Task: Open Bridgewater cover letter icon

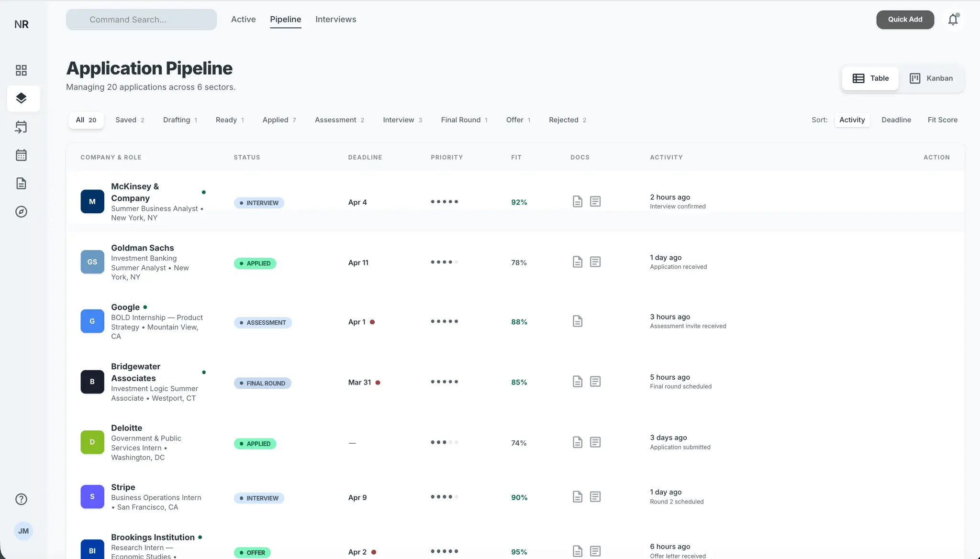Action: click(595, 382)
